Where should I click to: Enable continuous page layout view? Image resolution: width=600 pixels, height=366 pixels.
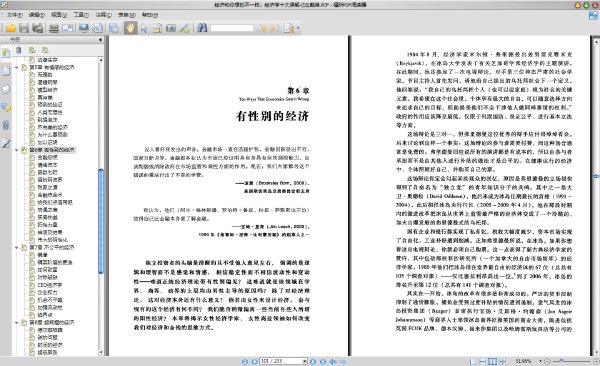tap(483, 361)
